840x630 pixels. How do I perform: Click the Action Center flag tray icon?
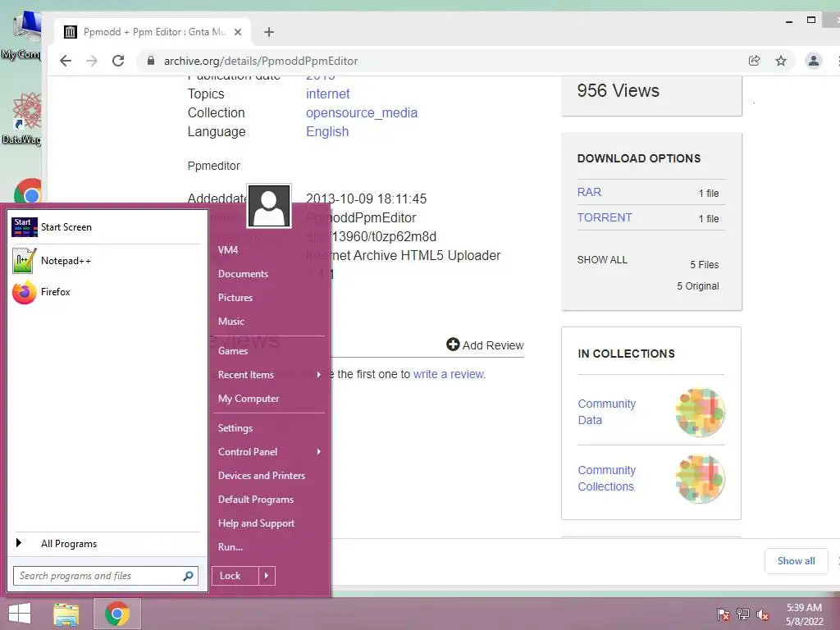point(724,614)
